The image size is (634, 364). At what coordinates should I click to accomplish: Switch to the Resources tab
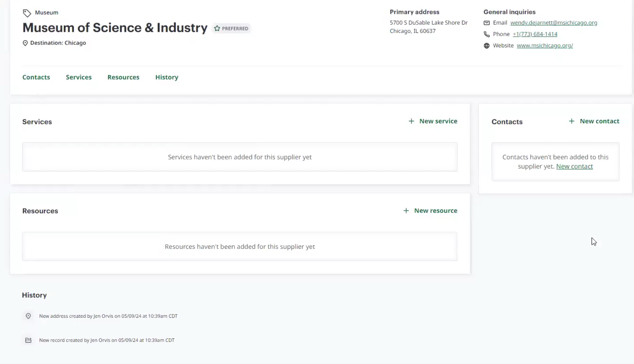(123, 77)
